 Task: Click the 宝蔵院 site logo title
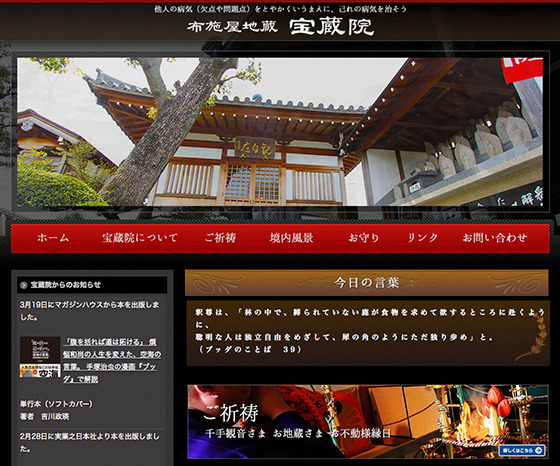331,27
